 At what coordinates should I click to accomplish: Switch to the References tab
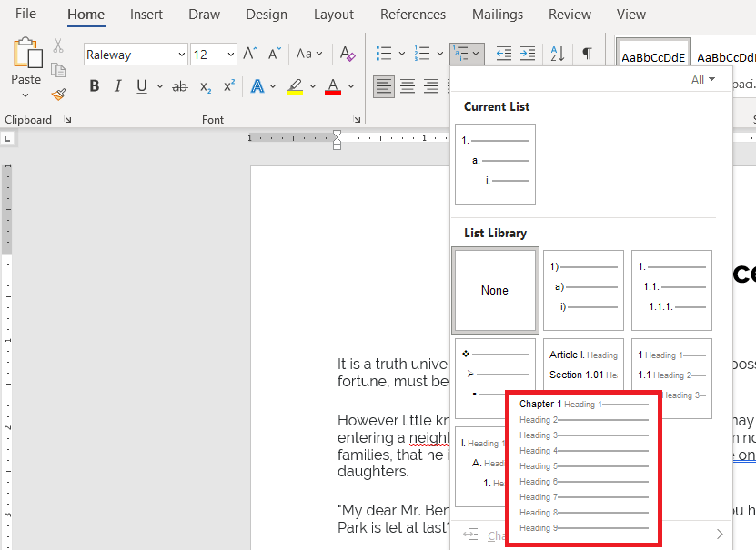click(x=413, y=15)
